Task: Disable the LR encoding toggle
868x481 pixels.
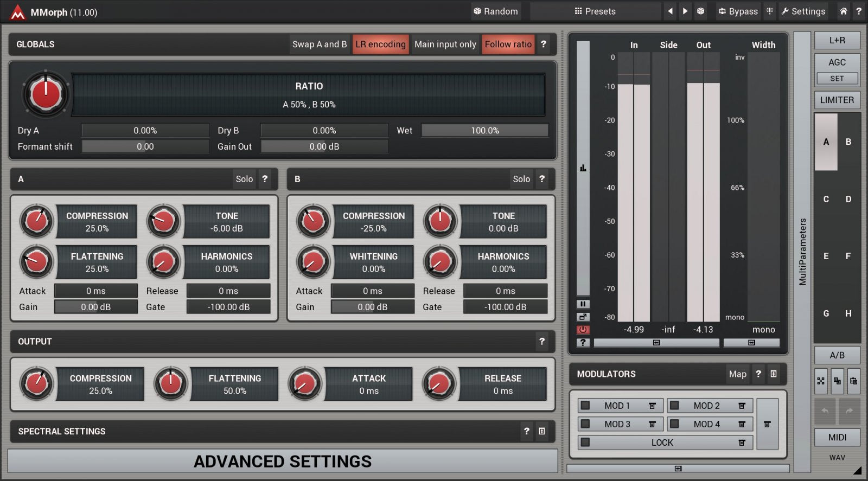Action: [x=380, y=44]
